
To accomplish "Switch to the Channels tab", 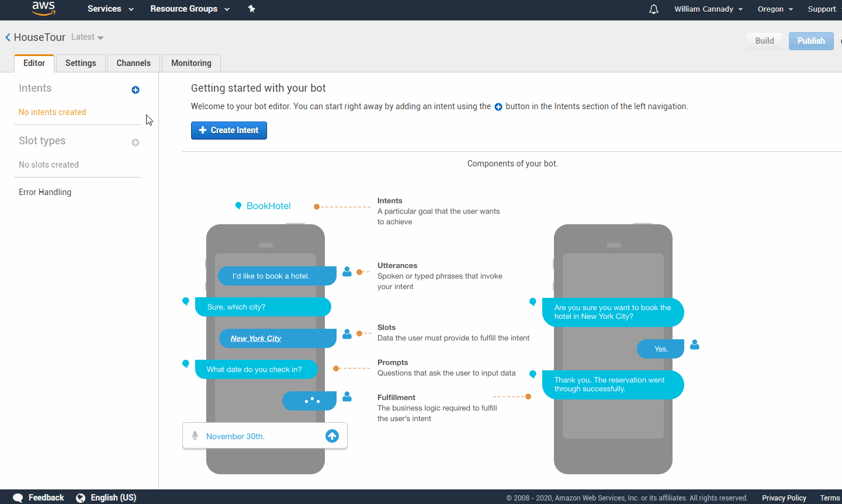I will pyautogui.click(x=134, y=63).
